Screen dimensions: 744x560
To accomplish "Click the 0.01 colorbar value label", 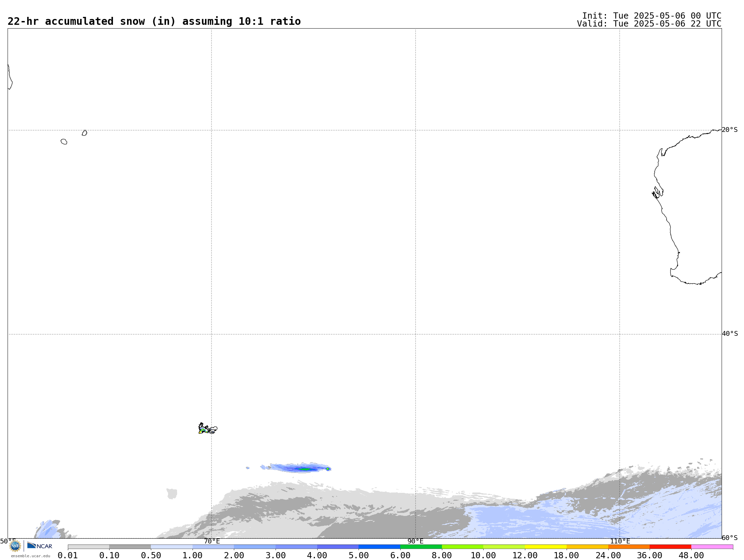I will [x=68, y=556].
